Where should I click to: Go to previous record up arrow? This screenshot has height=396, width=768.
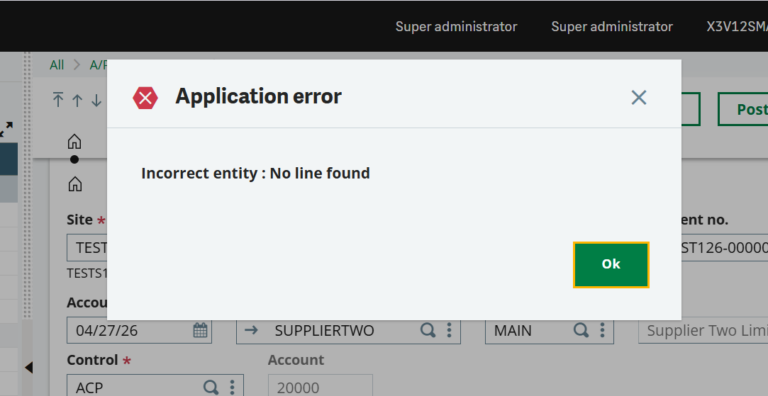click(x=77, y=100)
